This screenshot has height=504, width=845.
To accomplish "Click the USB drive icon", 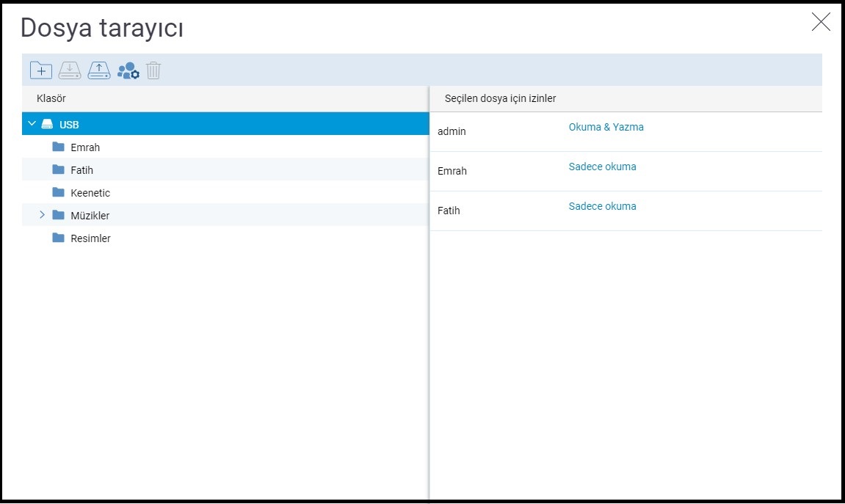I will (47, 124).
